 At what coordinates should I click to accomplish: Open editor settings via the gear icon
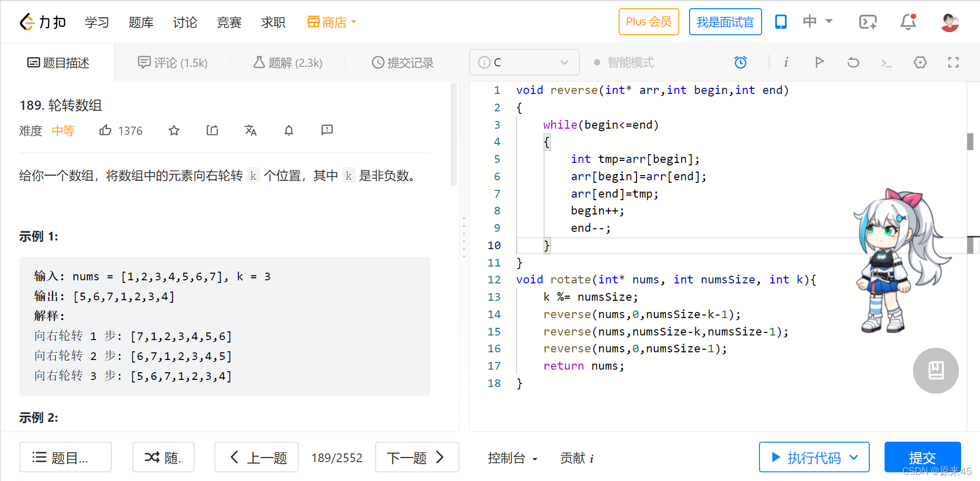[x=920, y=62]
